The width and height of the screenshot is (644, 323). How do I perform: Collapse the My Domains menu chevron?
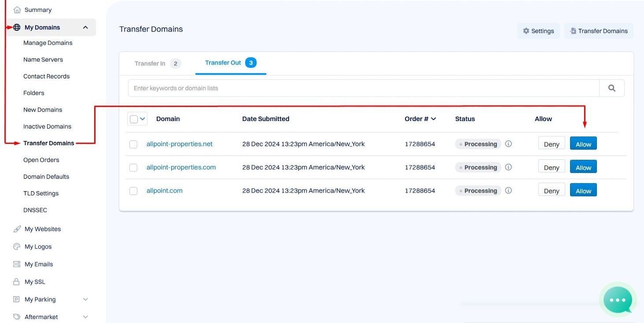85,27
